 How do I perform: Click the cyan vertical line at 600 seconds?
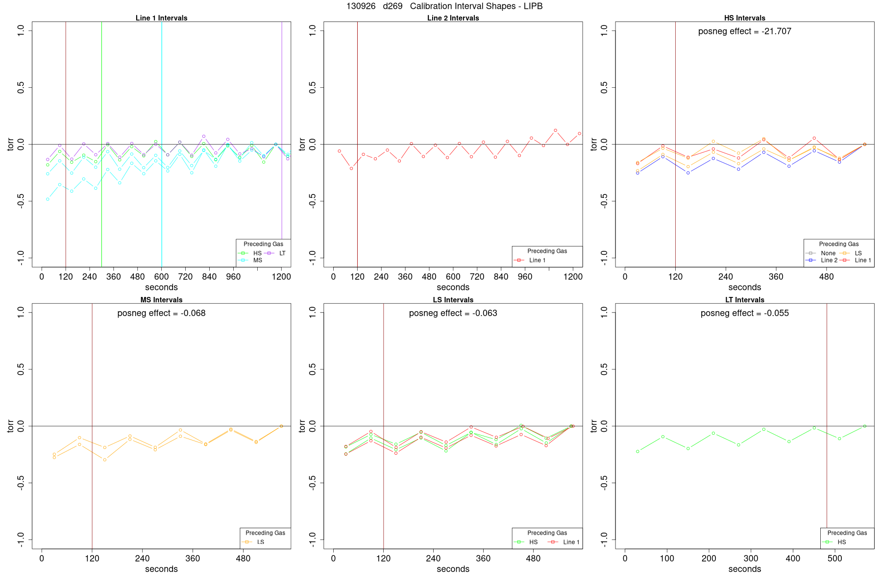point(162,144)
